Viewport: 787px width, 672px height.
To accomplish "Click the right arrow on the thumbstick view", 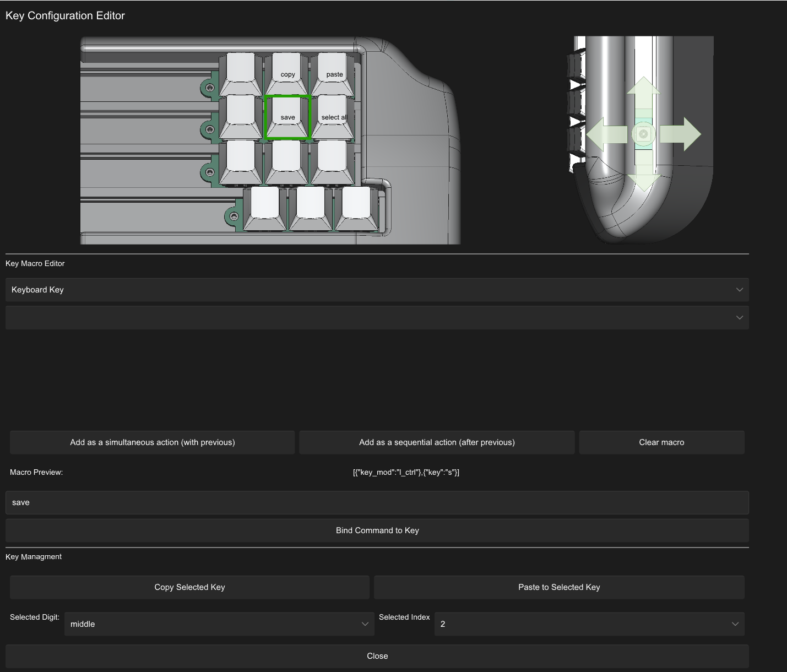I will [680, 134].
